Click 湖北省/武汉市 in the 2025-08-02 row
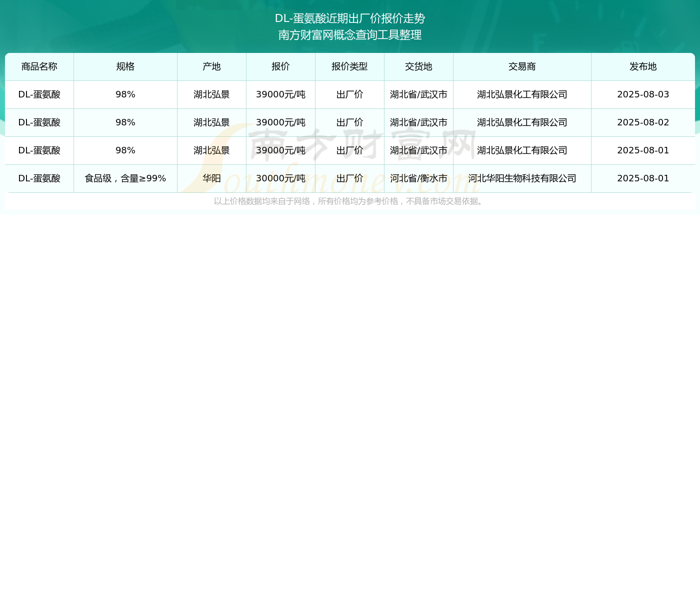 (418, 122)
